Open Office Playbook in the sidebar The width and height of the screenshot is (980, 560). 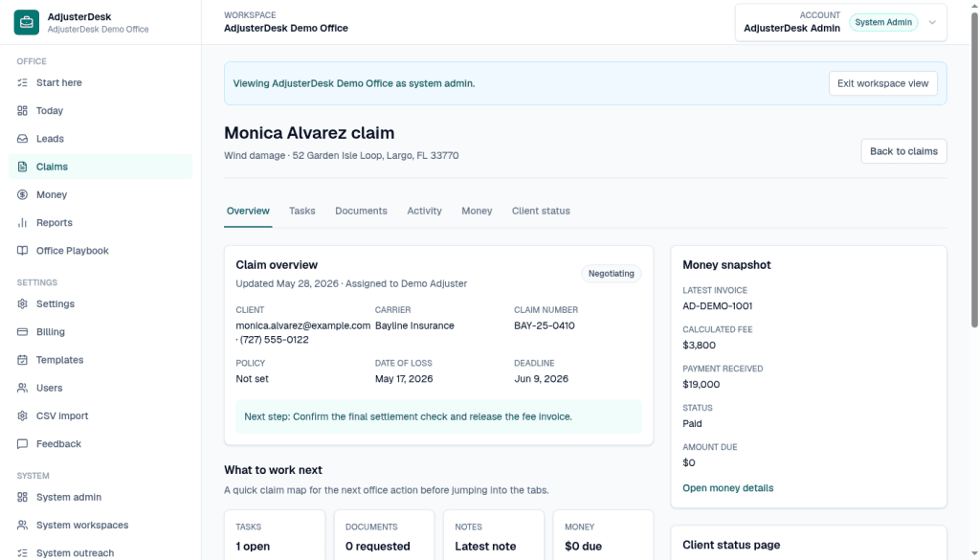100,251
